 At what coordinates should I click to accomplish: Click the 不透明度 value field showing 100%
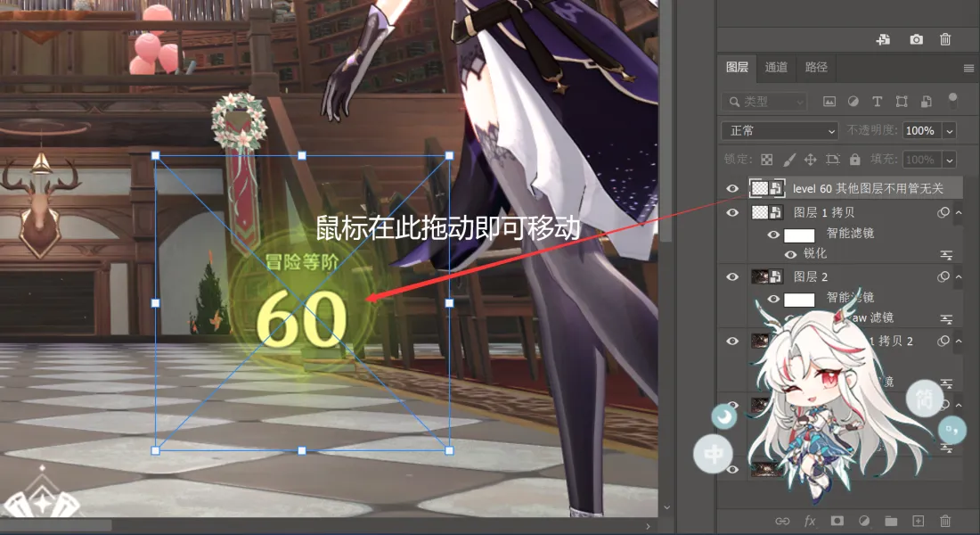(919, 131)
